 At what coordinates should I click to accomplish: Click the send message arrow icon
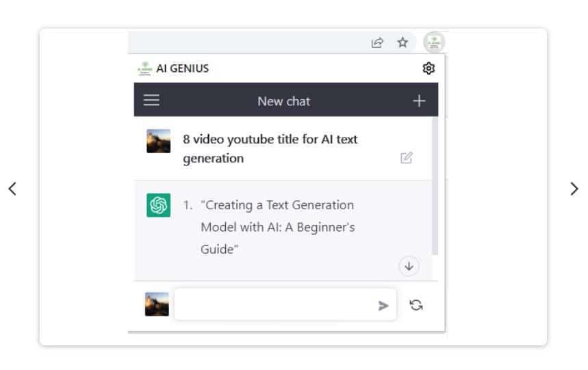(x=383, y=306)
